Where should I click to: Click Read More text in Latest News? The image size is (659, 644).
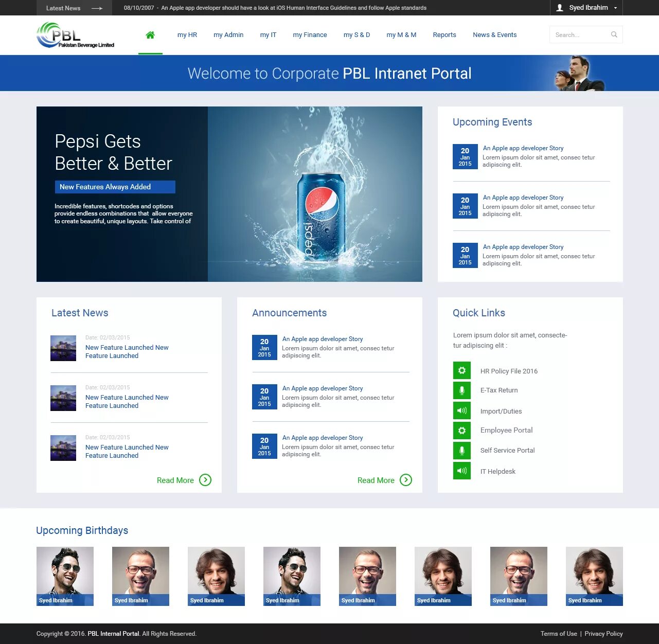click(175, 480)
